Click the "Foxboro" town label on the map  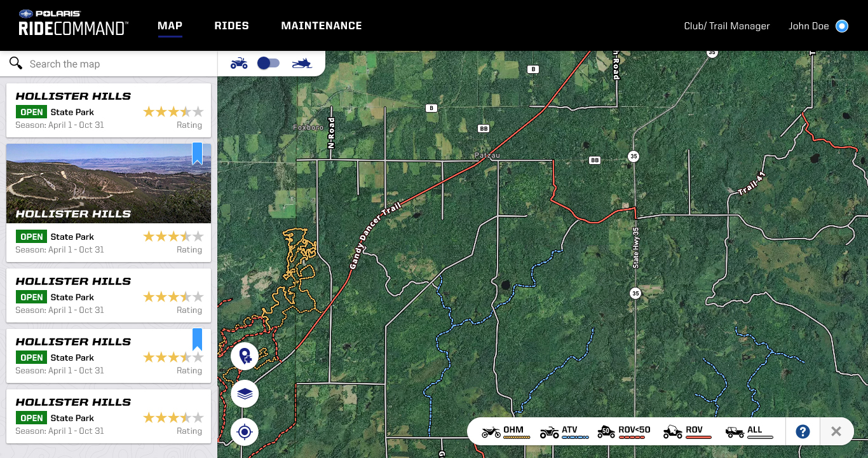coord(308,127)
